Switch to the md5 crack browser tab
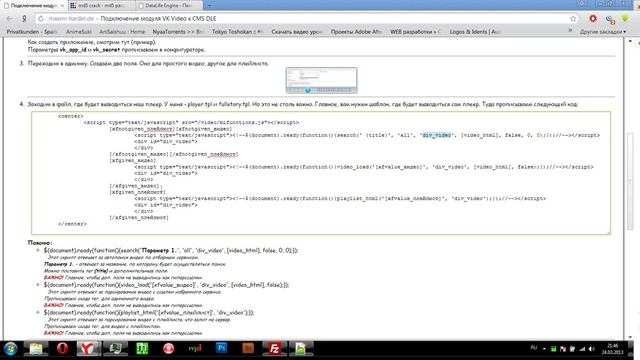Viewport: 640px width, 360px height. point(101,5)
